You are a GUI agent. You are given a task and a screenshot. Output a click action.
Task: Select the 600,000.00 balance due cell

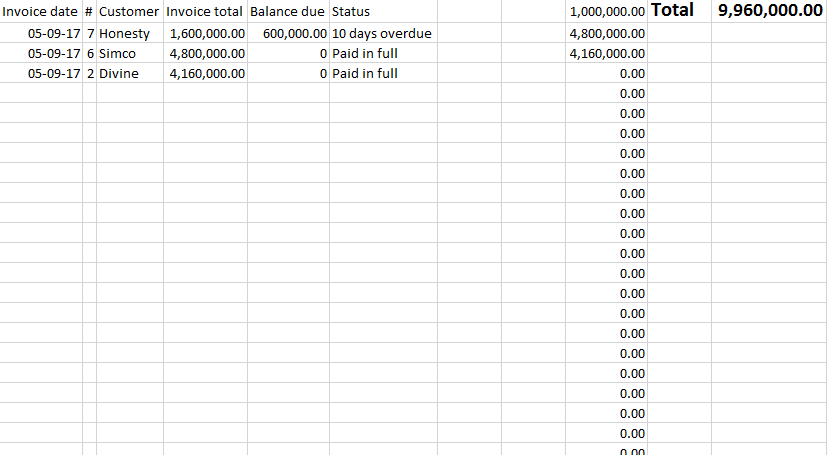(x=289, y=33)
